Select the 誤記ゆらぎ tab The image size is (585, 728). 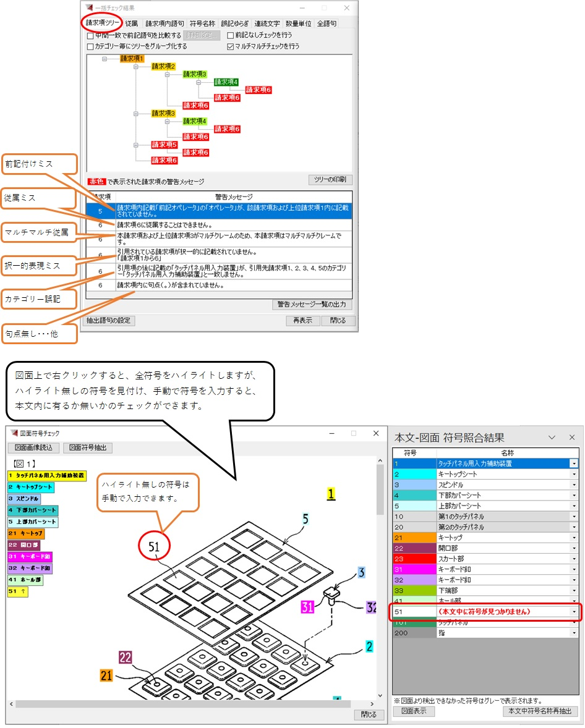tap(234, 23)
